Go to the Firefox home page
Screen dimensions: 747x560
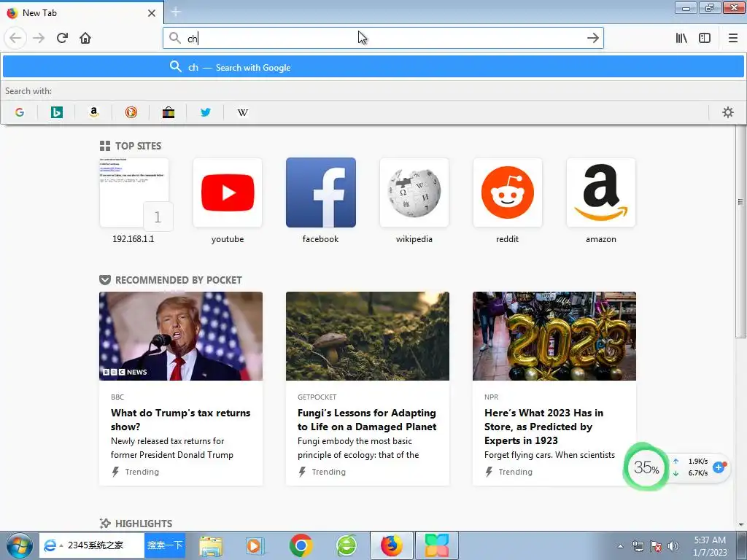[x=85, y=38]
